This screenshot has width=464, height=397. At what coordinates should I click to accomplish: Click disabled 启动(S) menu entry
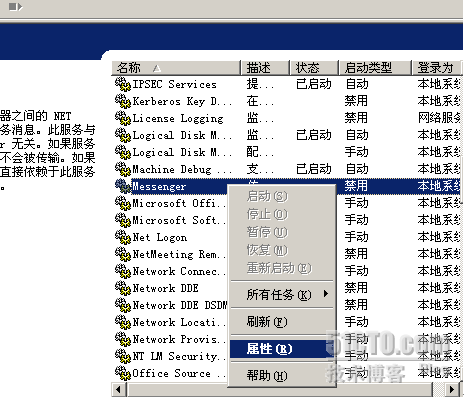click(x=282, y=196)
